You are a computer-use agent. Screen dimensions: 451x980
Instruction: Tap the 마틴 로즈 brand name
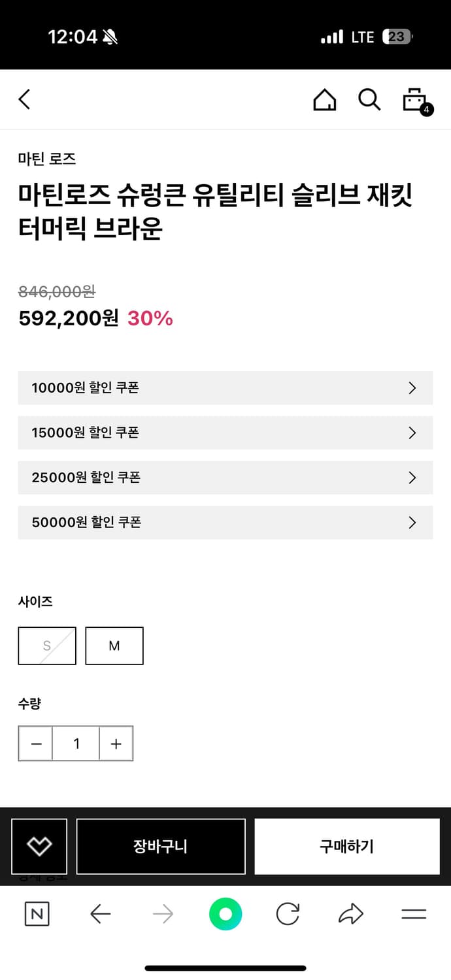46,159
